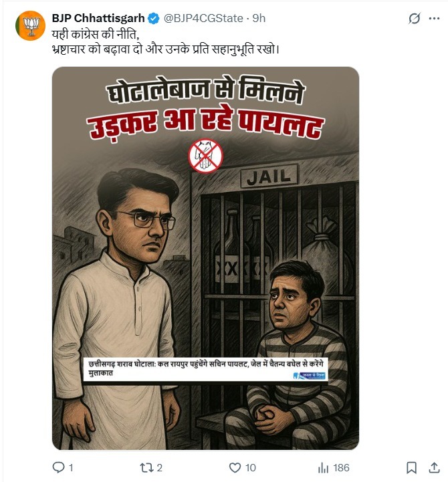View post analytics via bar chart icon
This screenshot has width=448, height=482.
click(323, 468)
